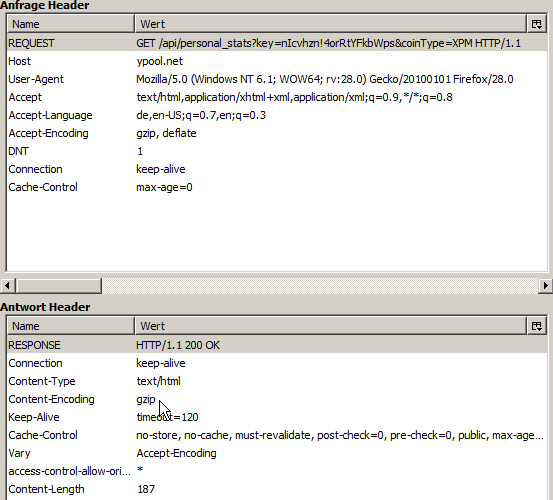The width and height of the screenshot is (553, 500).
Task: Select the REQUEST row
Action: (x=277, y=43)
